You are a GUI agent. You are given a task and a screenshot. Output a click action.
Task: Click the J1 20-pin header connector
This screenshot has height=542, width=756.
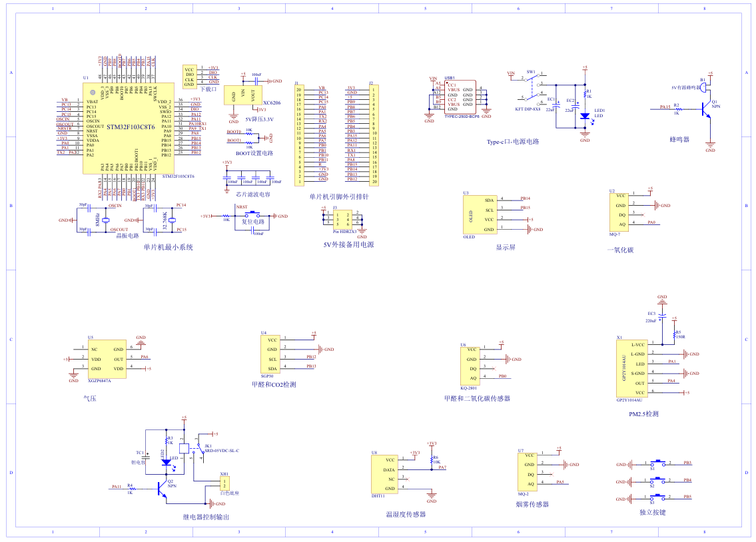(300, 135)
